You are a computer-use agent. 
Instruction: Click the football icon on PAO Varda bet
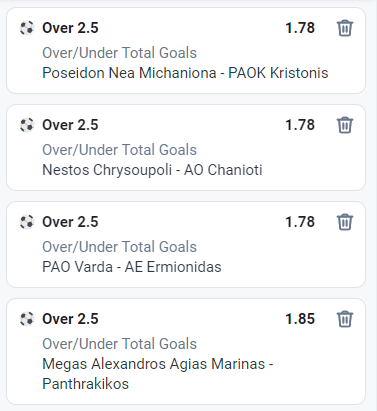coord(27,222)
